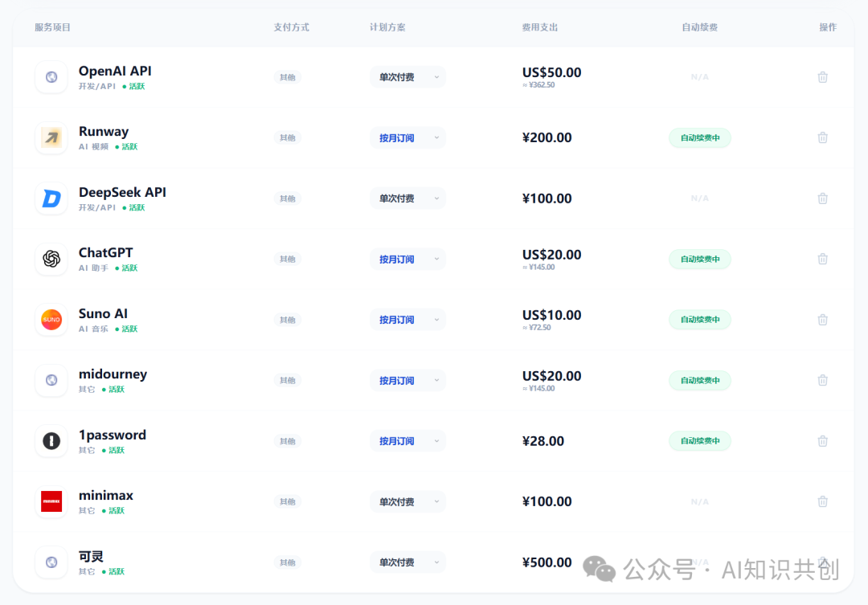Delete the Suno AI subscription row
The height and width of the screenshot is (605, 868).
click(x=823, y=320)
